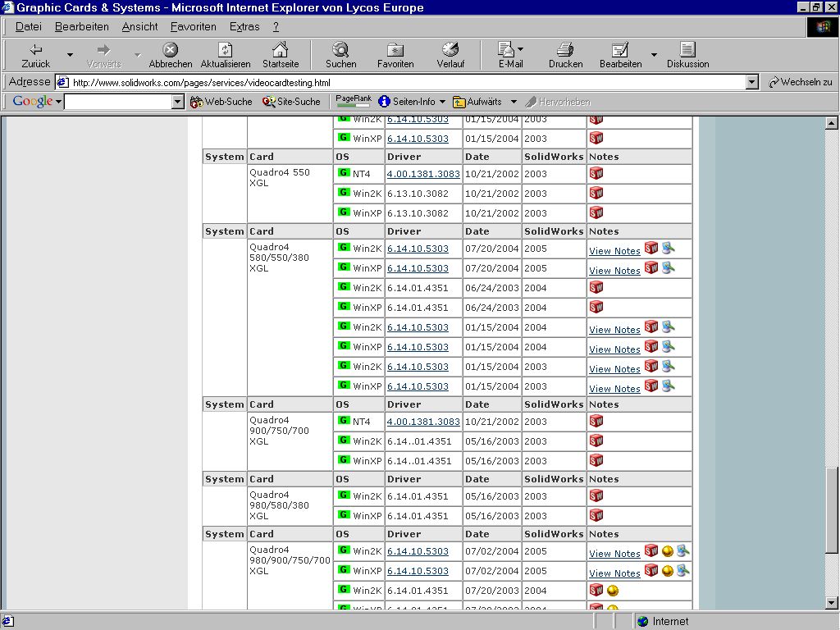The width and height of the screenshot is (840, 630).
Task: Open the E-Mail dropdown arrow
Action: click(x=521, y=49)
